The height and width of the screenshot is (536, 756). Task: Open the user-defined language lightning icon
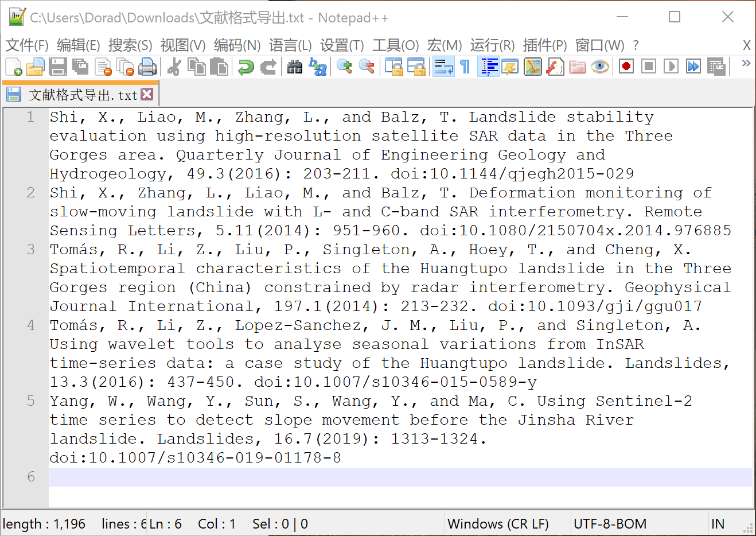click(510, 67)
